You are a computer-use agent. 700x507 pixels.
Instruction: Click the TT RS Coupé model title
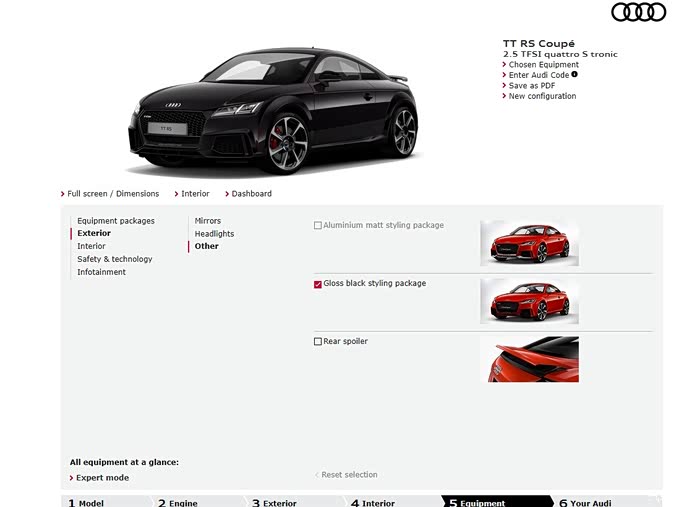(x=539, y=43)
